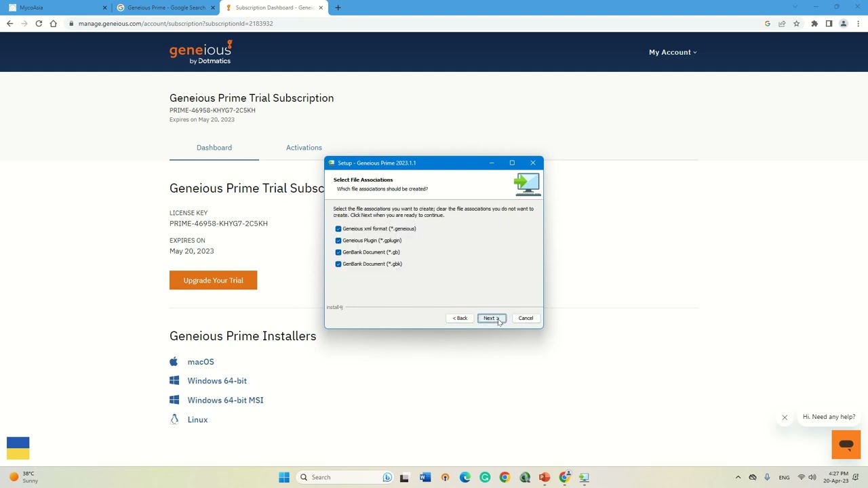Viewport: 868px width, 488px height.
Task: Open the Linux installer link
Action: [197, 420]
